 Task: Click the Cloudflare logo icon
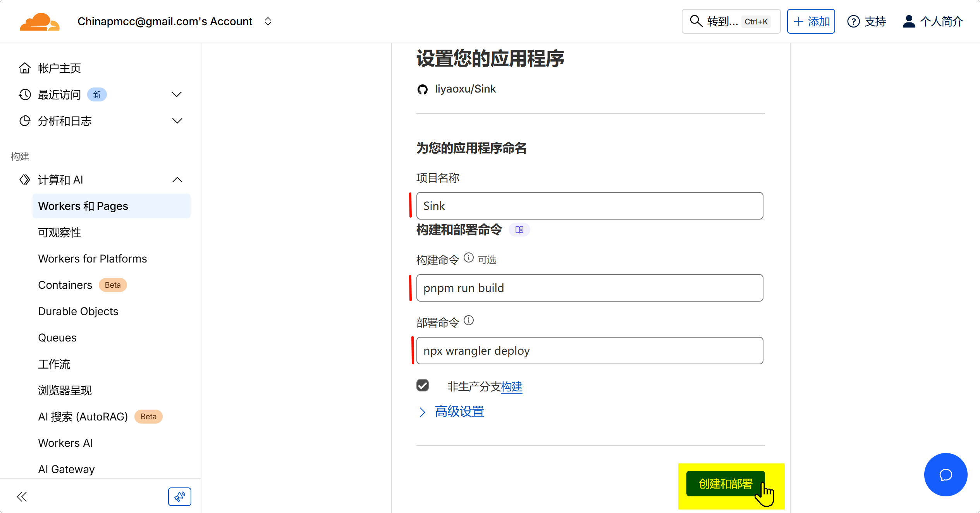[40, 22]
